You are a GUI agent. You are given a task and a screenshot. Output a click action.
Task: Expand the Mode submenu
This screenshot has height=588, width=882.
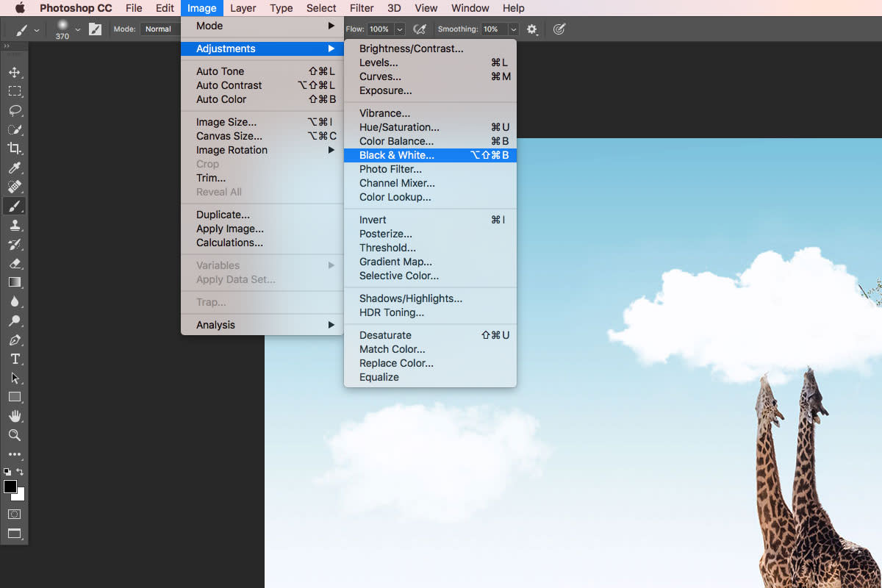(x=262, y=26)
